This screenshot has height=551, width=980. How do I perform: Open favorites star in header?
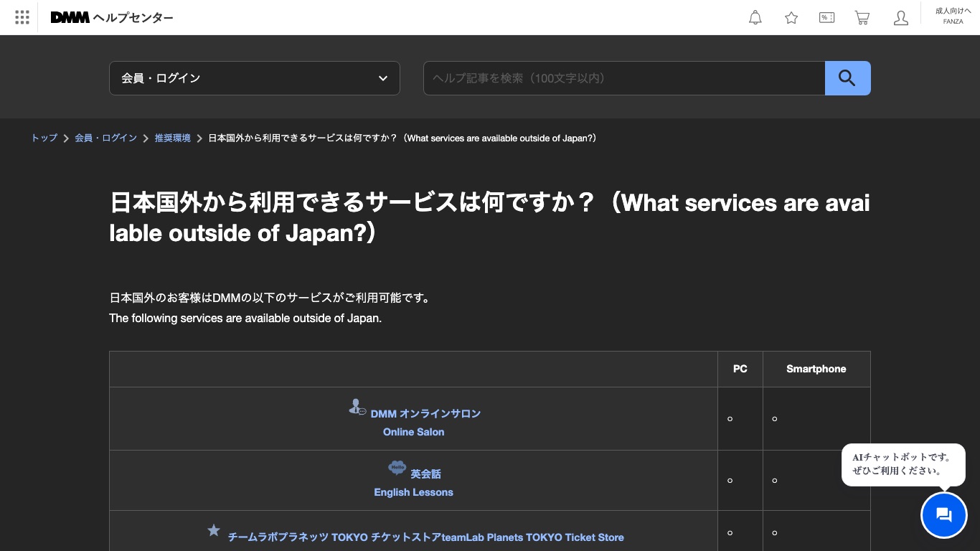pyautogui.click(x=791, y=18)
